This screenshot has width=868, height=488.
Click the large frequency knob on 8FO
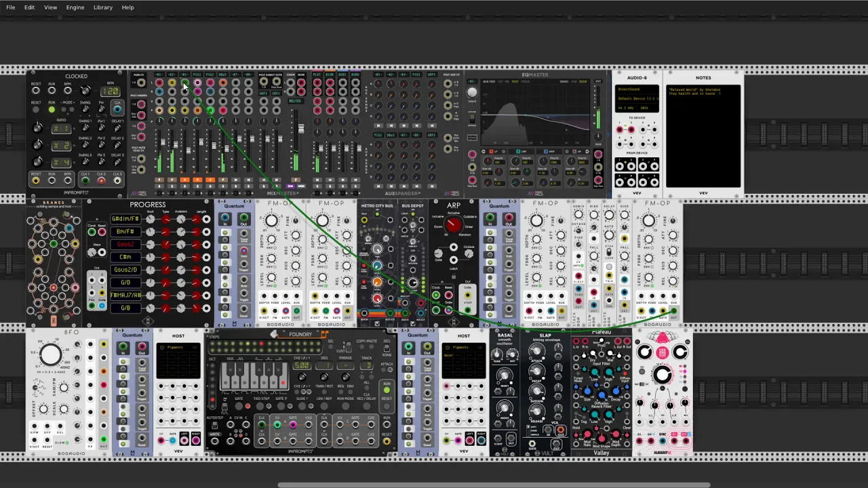[50, 354]
